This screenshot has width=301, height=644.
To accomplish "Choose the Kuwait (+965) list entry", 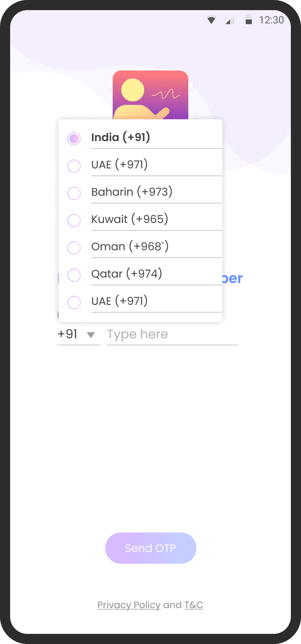I will pos(140,219).
